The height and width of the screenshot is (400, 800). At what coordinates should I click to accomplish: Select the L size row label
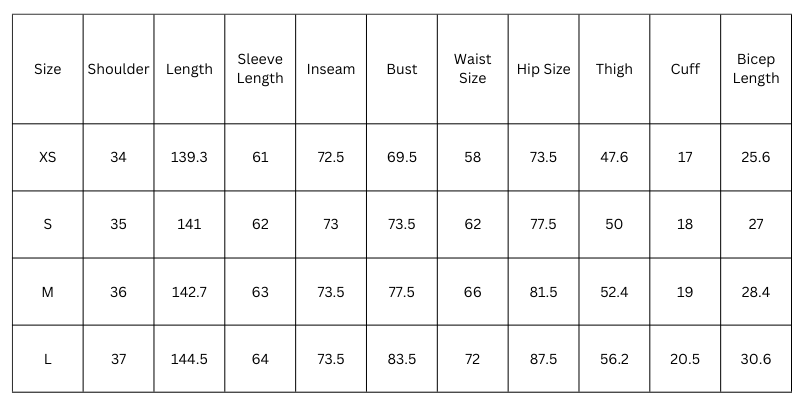[x=47, y=359]
